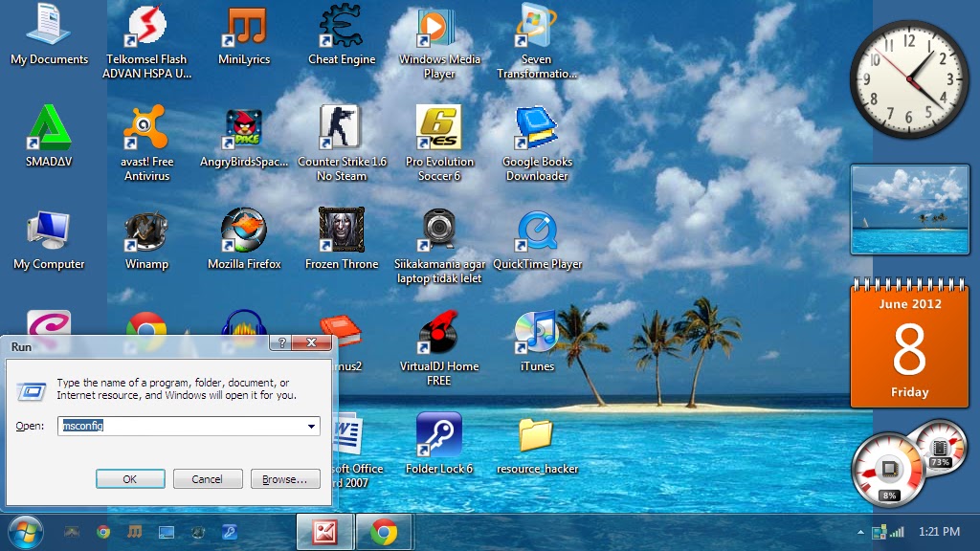Click Browse... in the Run dialog
Image resolution: width=980 pixels, height=551 pixels.
pos(285,479)
